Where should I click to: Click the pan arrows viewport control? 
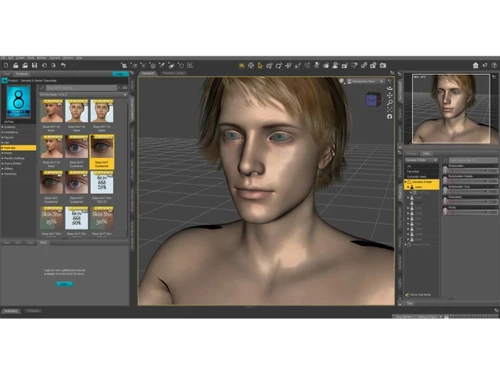click(389, 95)
